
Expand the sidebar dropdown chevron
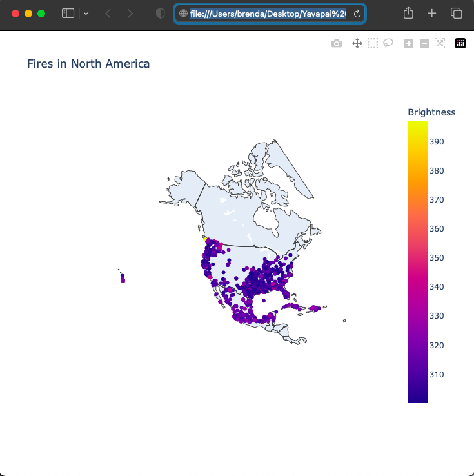coord(86,14)
